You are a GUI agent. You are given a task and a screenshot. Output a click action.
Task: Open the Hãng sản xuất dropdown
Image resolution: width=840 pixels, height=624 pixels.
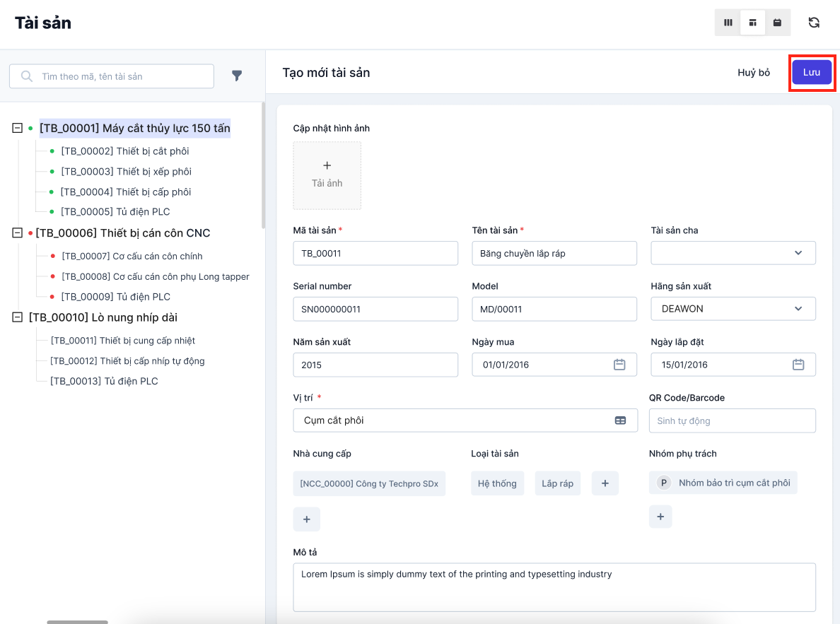[733, 309]
